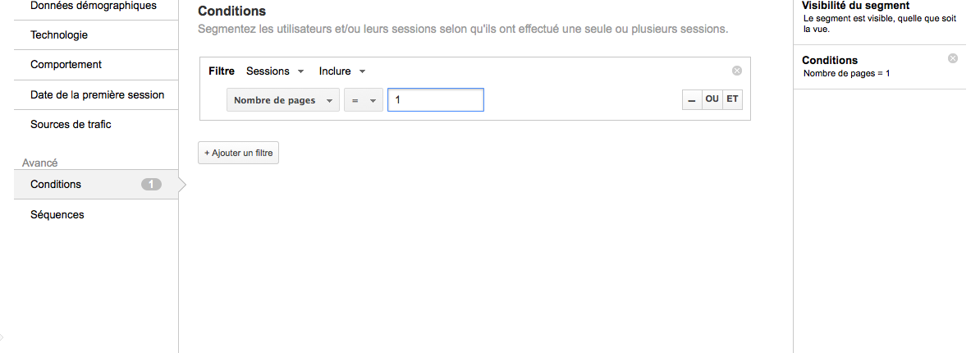Image resolution: width=980 pixels, height=353 pixels.
Task: Delete Conditions from the segment summary
Action: click(x=952, y=58)
